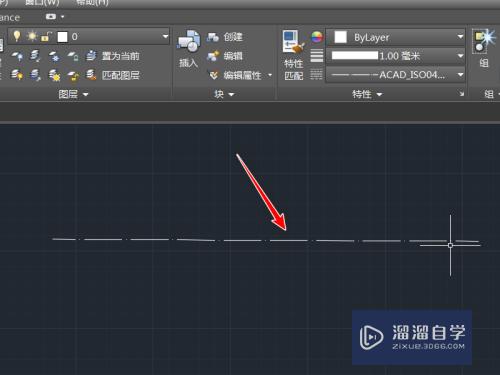This screenshot has height=375, width=500.
Task: Click the small icon beside the ribbon tabs
Action: [51, 16]
